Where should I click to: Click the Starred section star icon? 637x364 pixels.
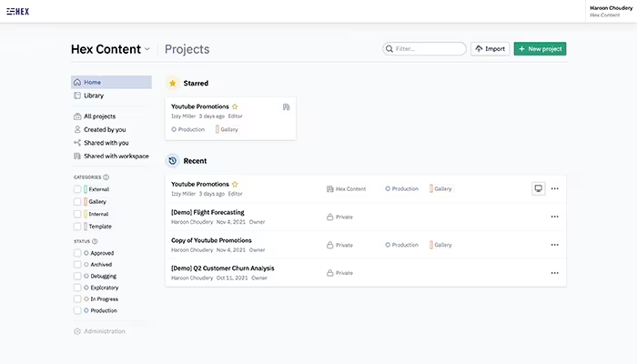[x=172, y=84]
